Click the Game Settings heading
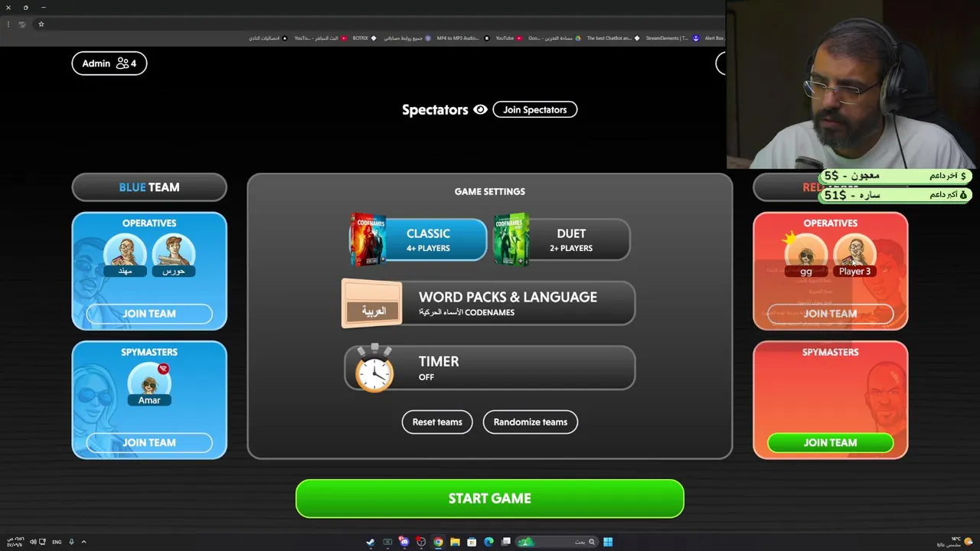 [x=490, y=191]
